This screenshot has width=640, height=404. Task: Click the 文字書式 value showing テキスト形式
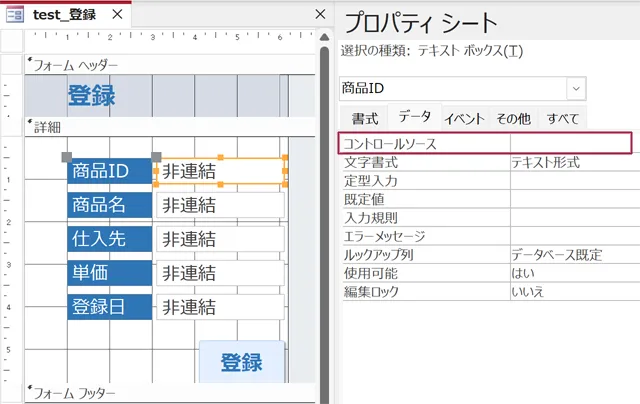coord(570,163)
